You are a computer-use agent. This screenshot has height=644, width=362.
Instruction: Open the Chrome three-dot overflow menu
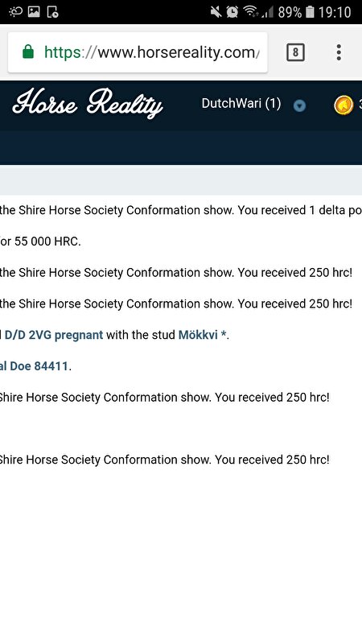(339, 52)
